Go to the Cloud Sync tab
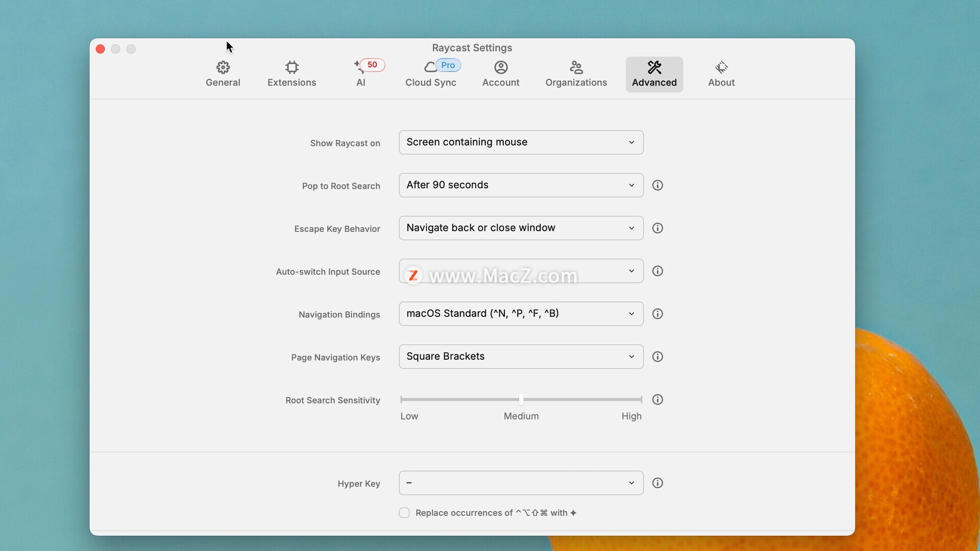980x551 pixels. click(x=431, y=74)
